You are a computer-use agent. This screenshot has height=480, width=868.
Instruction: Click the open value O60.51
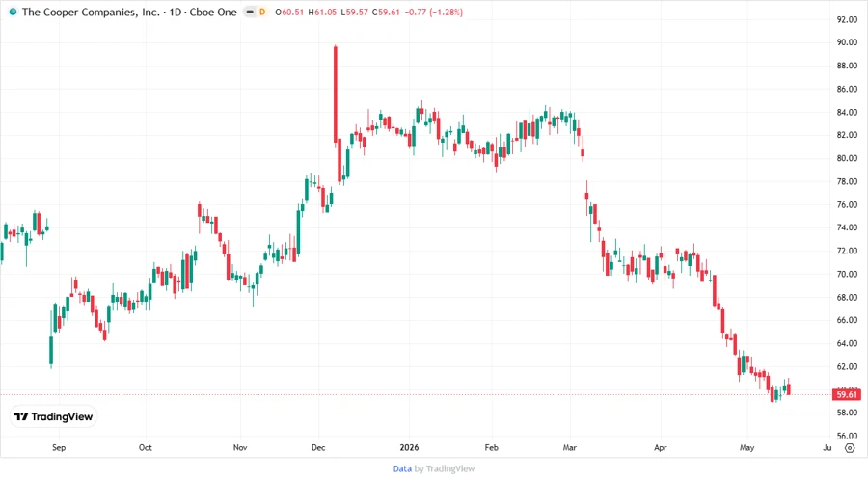tap(289, 12)
